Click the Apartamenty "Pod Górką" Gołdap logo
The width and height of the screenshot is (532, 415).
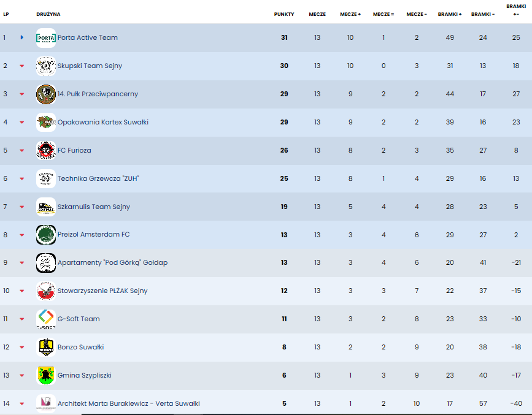click(46, 263)
